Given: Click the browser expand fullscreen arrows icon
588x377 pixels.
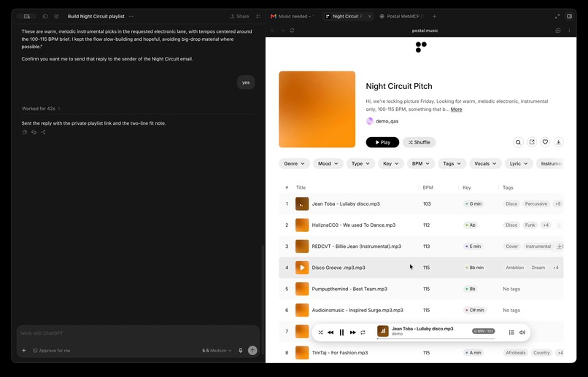Looking at the screenshot, I should point(557,17).
